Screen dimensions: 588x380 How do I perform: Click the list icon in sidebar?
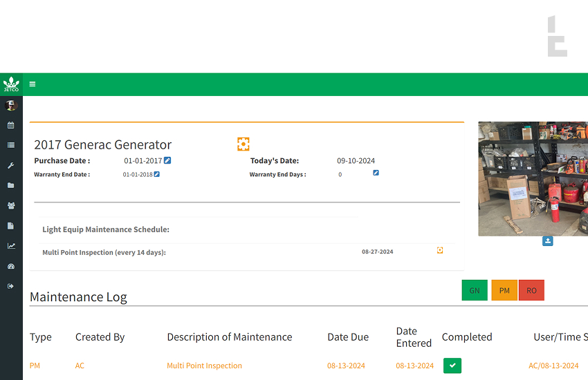click(11, 146)
